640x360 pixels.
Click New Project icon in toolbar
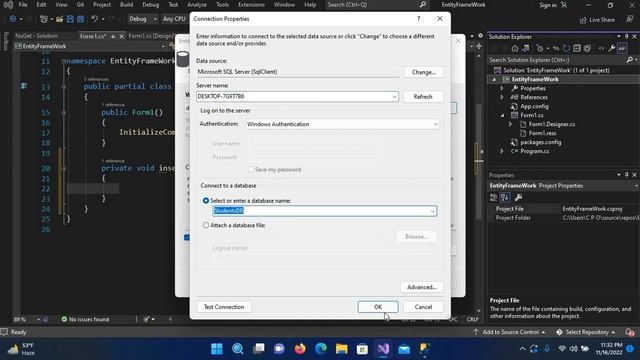pyautogui.click(x=44, y=19)
